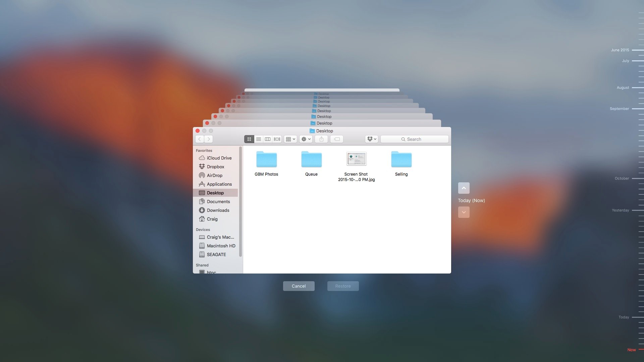Open the Dropbox dropdown arrow in toolbar
Image resolution: width=644 pixels, height=362 pixels.
[x=375, y=139]
